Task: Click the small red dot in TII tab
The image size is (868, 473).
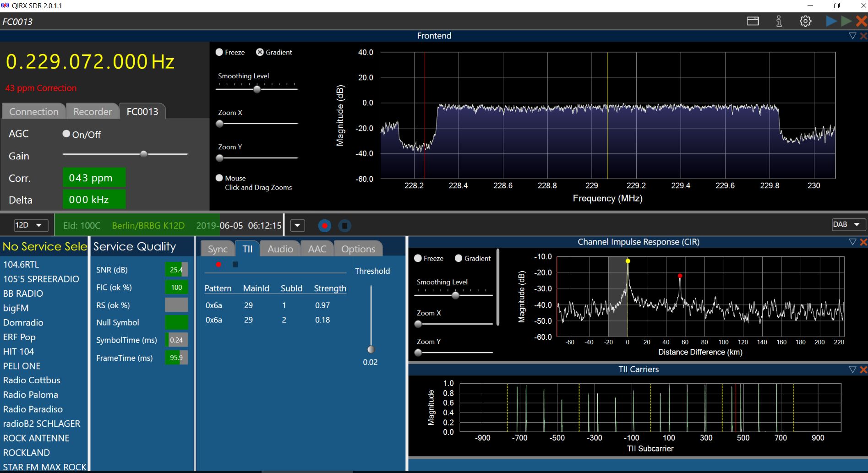Action: tap(218, 265)
